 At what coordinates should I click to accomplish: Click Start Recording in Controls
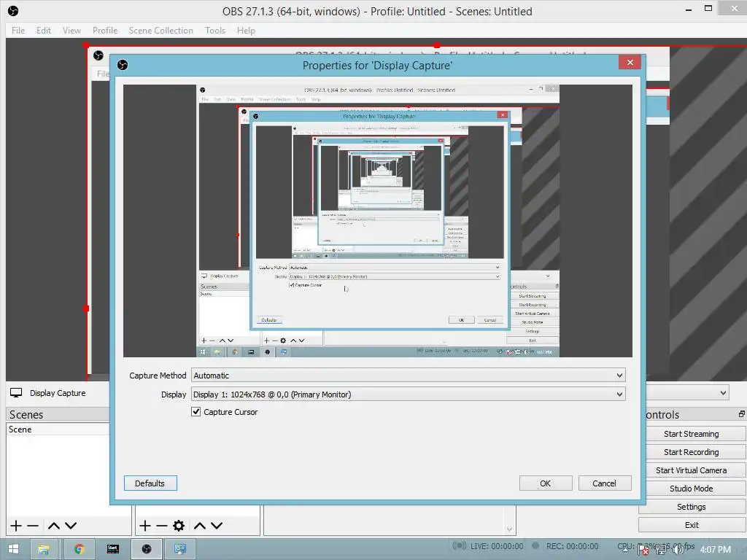click(x=692, y=452)
